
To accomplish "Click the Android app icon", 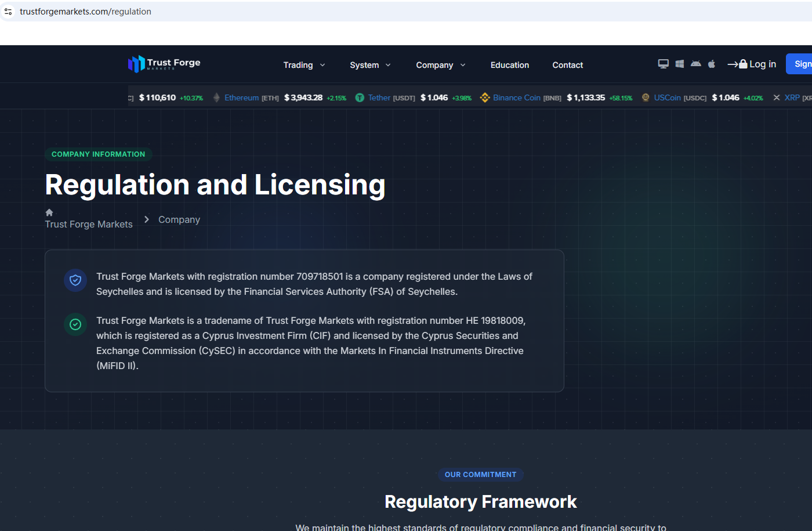I will [695, 64].
